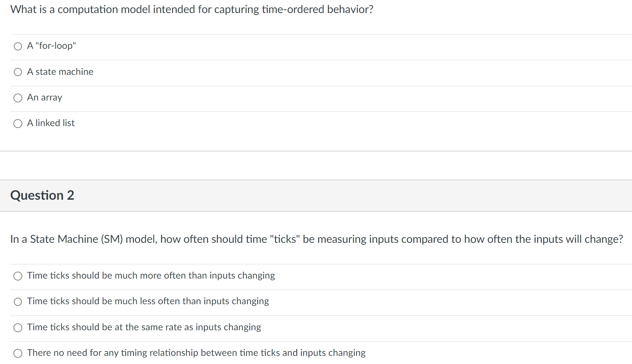
Task: Click 'Time ticks should be much less often' text
Action: pyautogui.click(x=148, y=301)
